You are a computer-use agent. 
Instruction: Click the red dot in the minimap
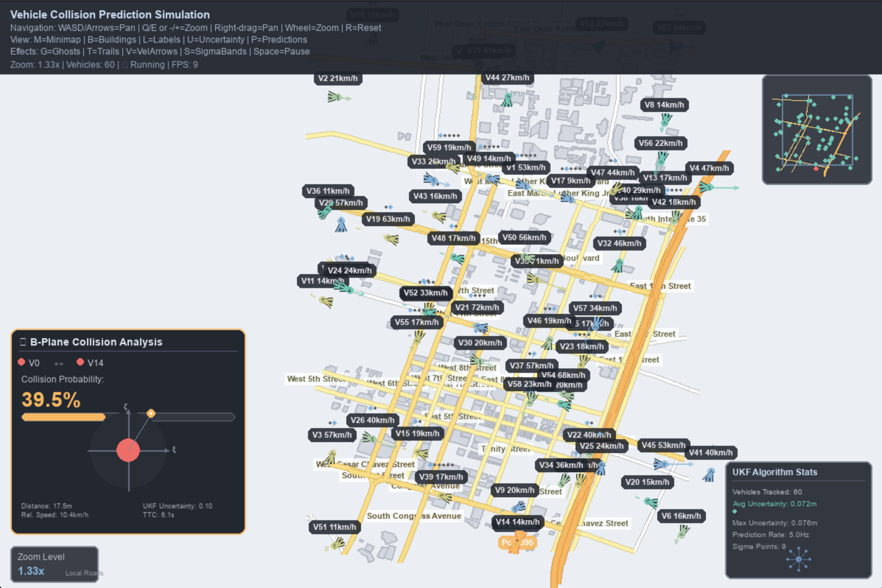(816, 169)
